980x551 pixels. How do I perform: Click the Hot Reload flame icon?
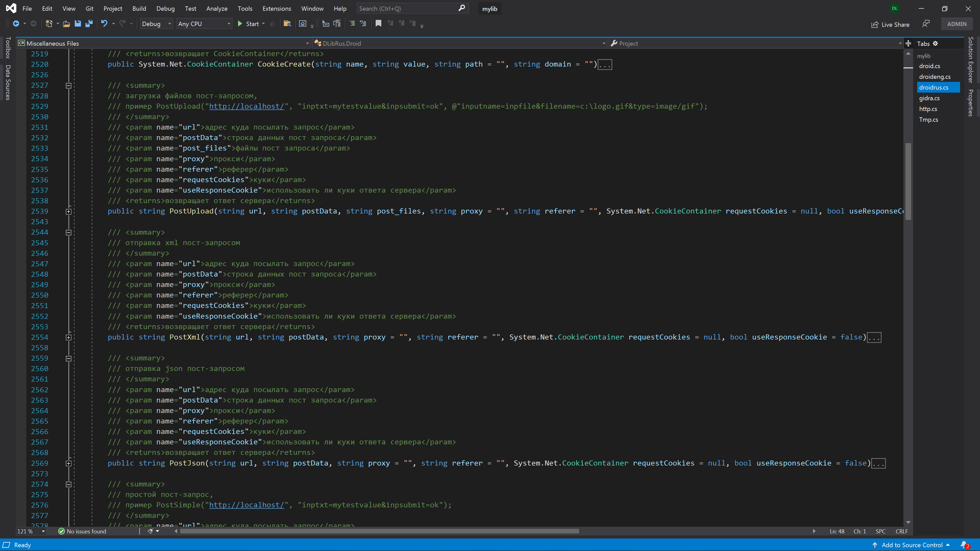click(x=272, y=23)
